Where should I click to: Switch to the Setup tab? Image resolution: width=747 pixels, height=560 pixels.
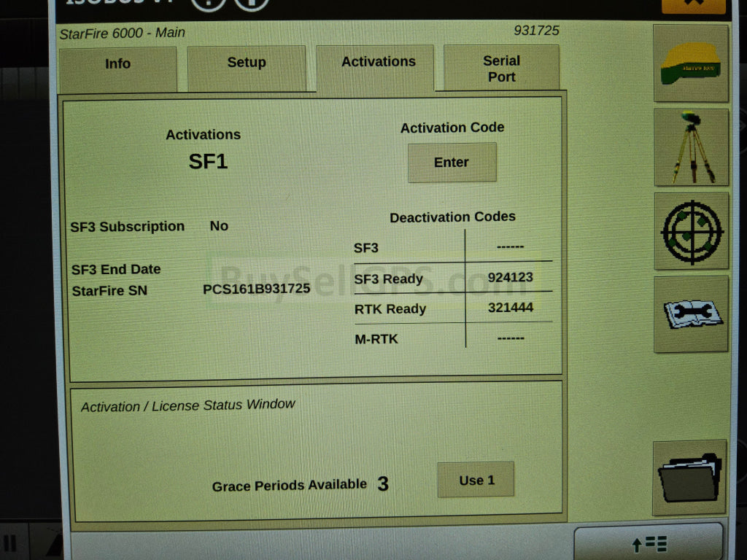247,68
